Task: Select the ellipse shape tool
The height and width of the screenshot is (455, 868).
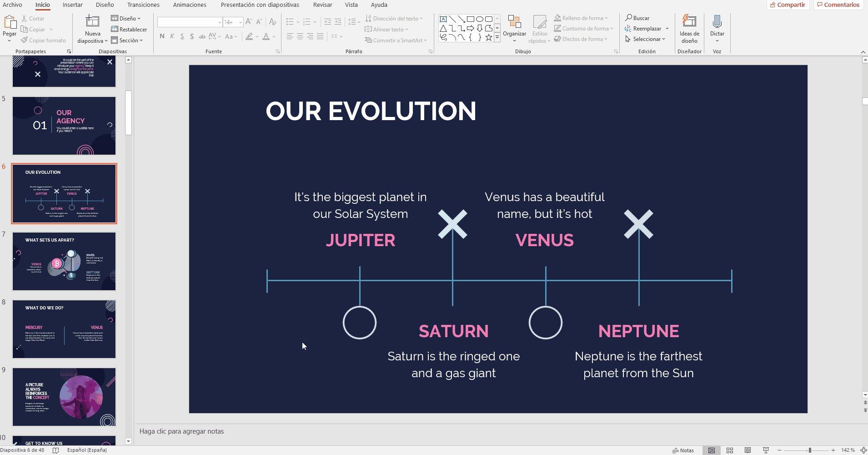Action: [x=480, y=19]
